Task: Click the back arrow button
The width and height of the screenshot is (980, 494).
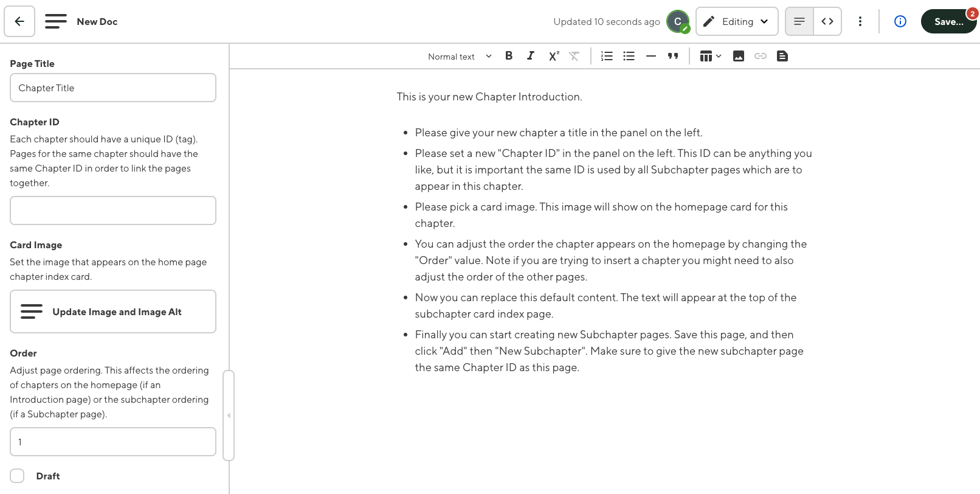Action: (19, 21)
